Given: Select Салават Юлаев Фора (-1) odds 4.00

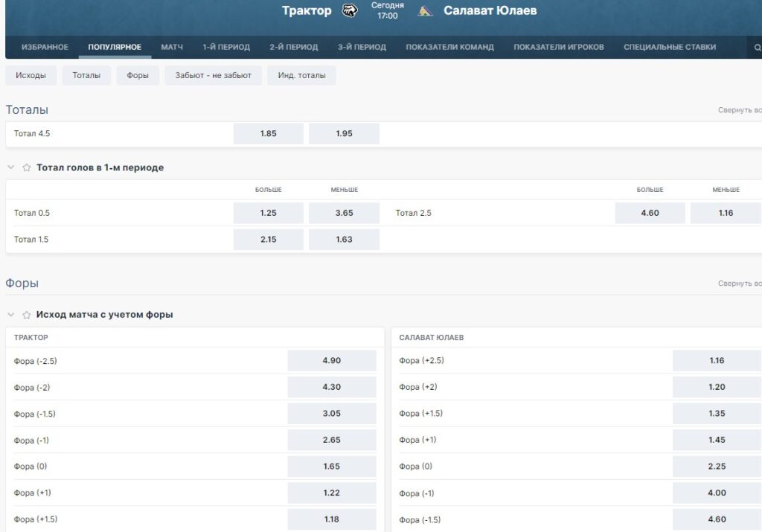Looking at the screenshot, I should pyautogui.click(x=717, y=493).
